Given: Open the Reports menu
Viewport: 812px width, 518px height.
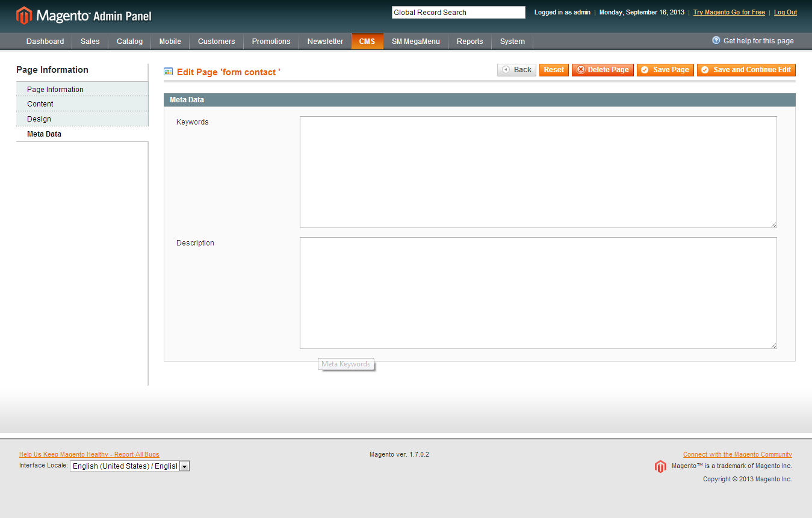Looking at the screenshot, I should (470, 42).
